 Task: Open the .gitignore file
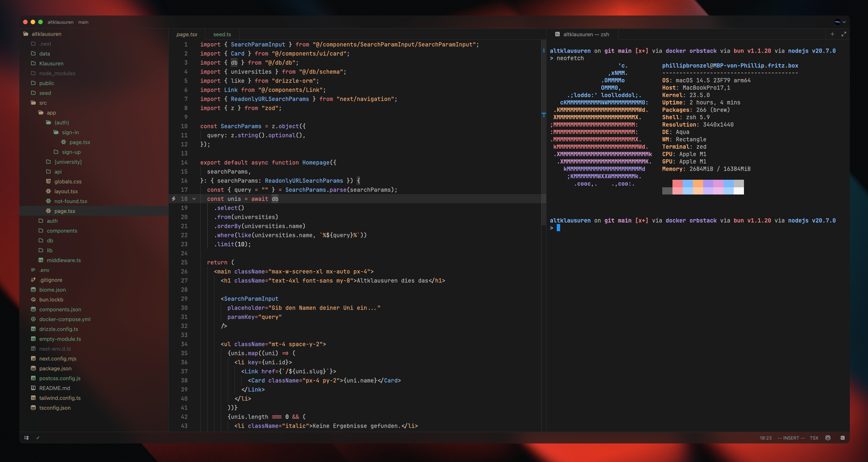click(x=94, y=280)
